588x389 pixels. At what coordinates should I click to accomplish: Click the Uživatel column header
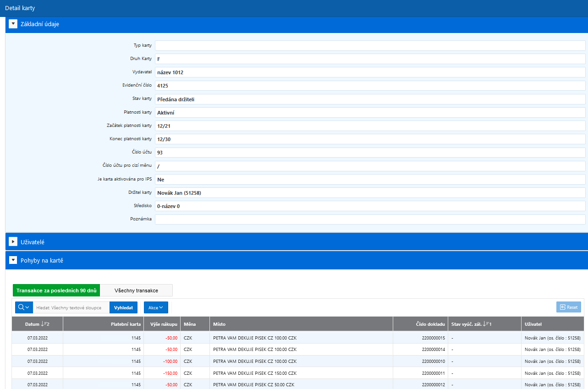pos(553,324)
